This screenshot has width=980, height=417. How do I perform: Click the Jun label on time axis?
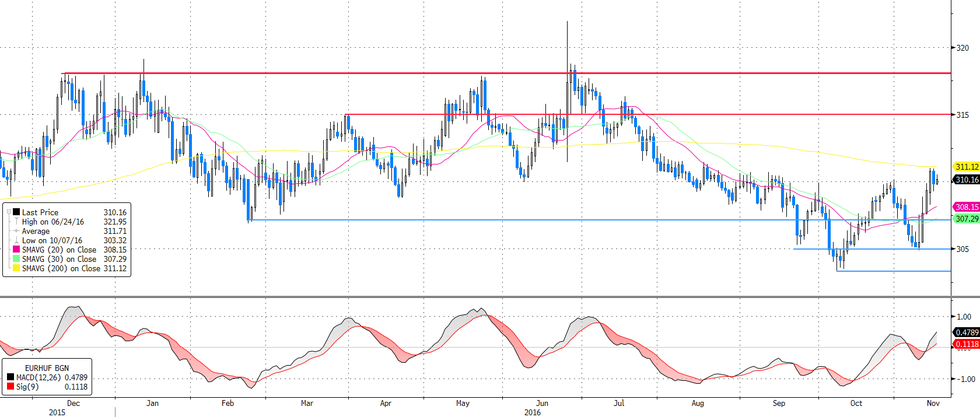pos(542,403)
